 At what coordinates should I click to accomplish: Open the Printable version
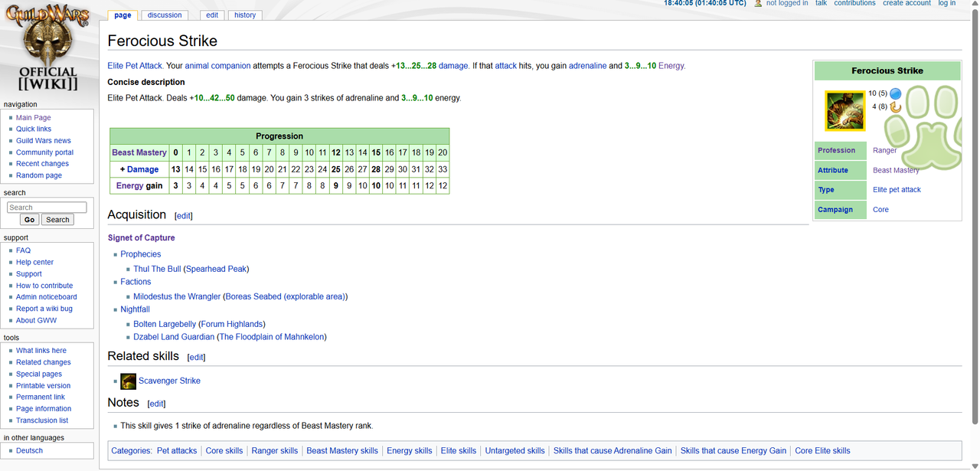[44, 386]
